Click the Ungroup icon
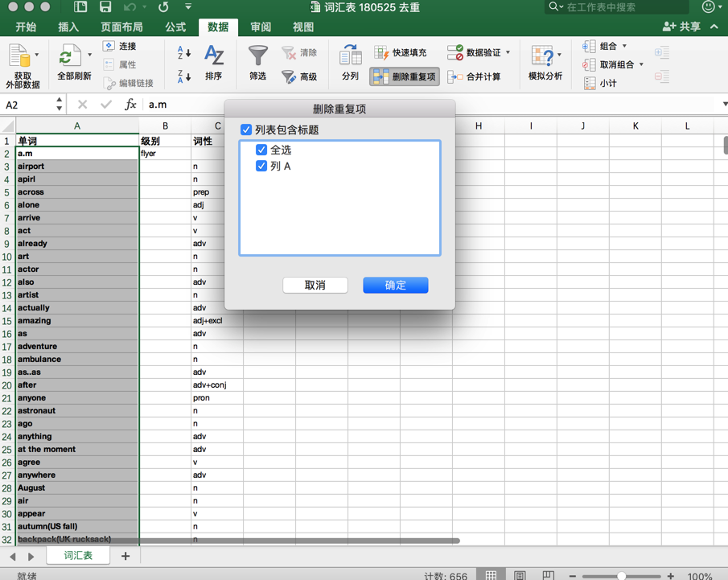Screen dimensions: 728x580 589,64
